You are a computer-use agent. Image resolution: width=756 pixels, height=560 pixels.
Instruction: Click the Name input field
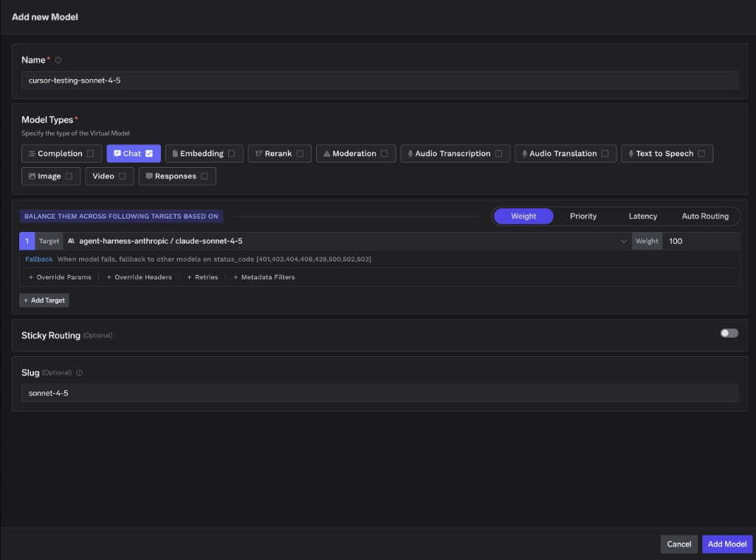coord(379,81)
